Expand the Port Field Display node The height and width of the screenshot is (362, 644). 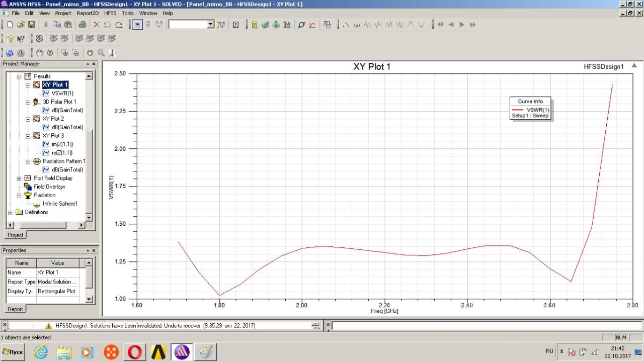(20, 178)
